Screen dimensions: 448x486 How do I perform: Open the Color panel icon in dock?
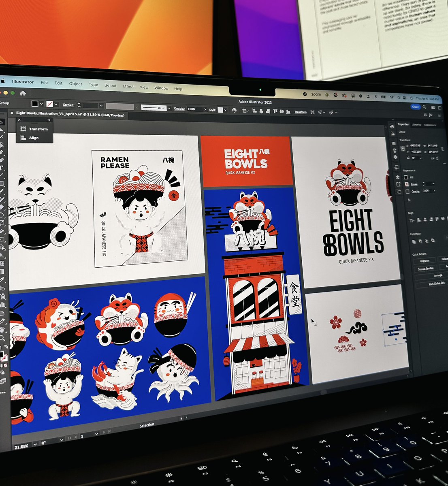(x=392, y=126)
